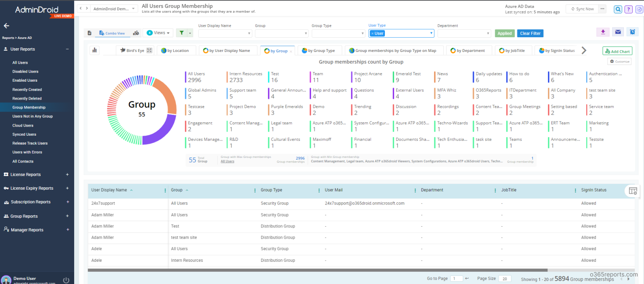Screen dimensions: 644x284
Task: Open User Display Name column menu dots
Action: [165, 190]
